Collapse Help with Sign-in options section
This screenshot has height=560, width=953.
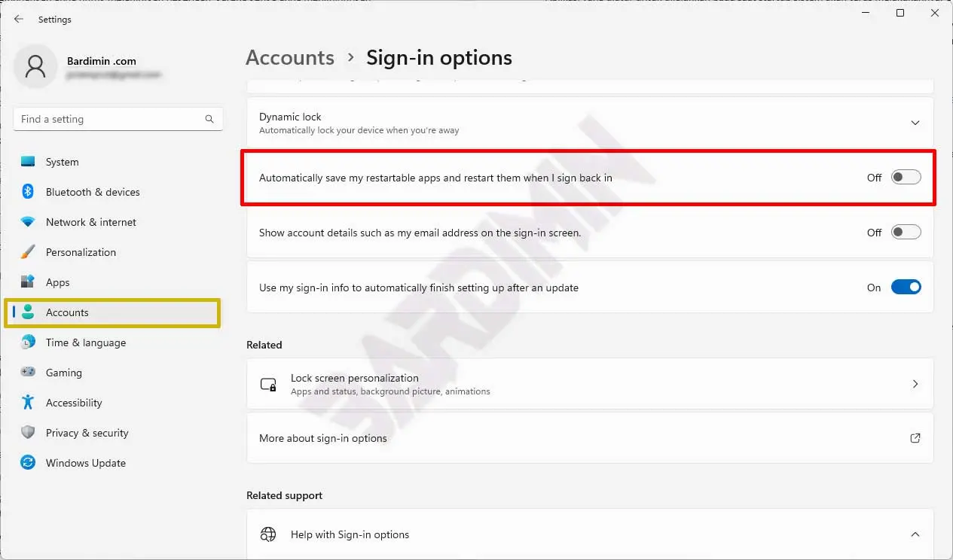tap(915, 534)
